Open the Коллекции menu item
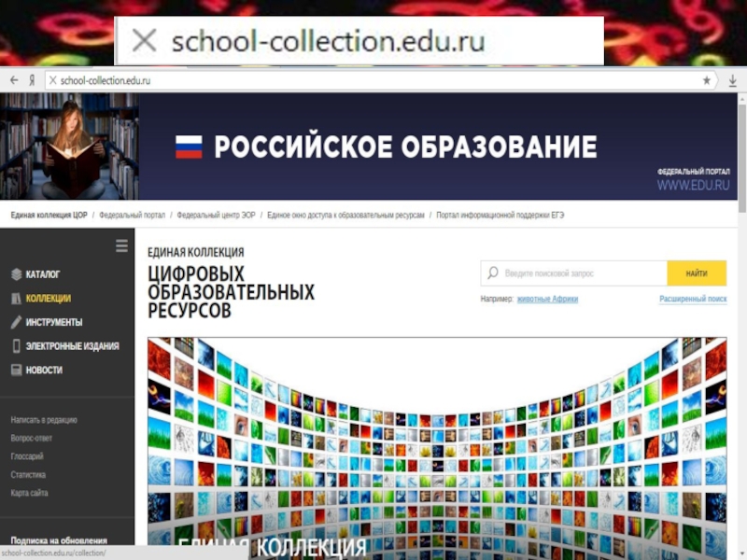747x560 pixels. (x=49, y=299)
